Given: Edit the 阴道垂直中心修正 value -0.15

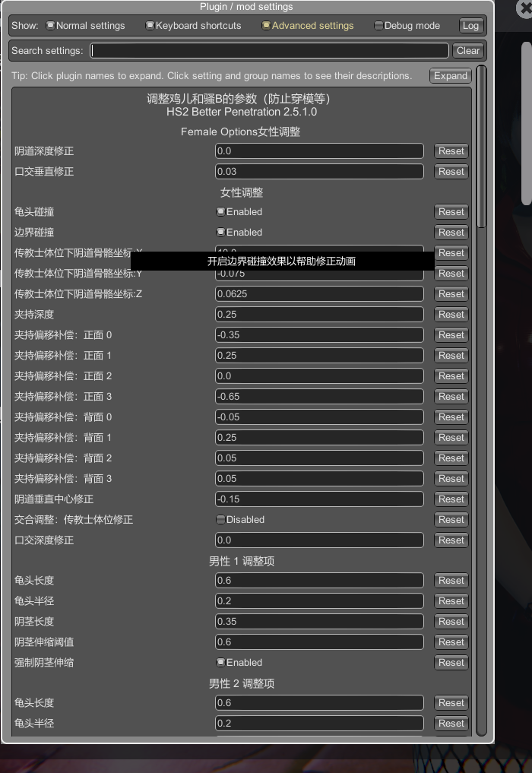Looking at the screenshot, I should (319, 499).
